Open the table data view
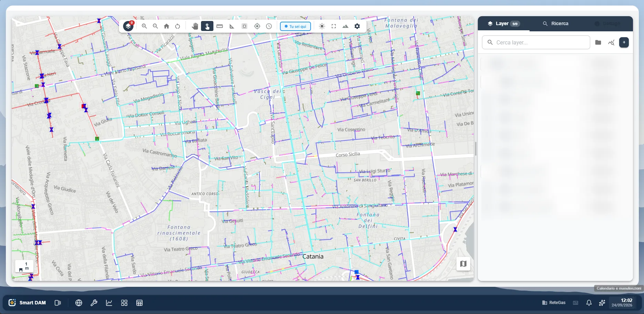Image resolution: width=644 pixels, height=314 pixels. click(x=139, y=303)
